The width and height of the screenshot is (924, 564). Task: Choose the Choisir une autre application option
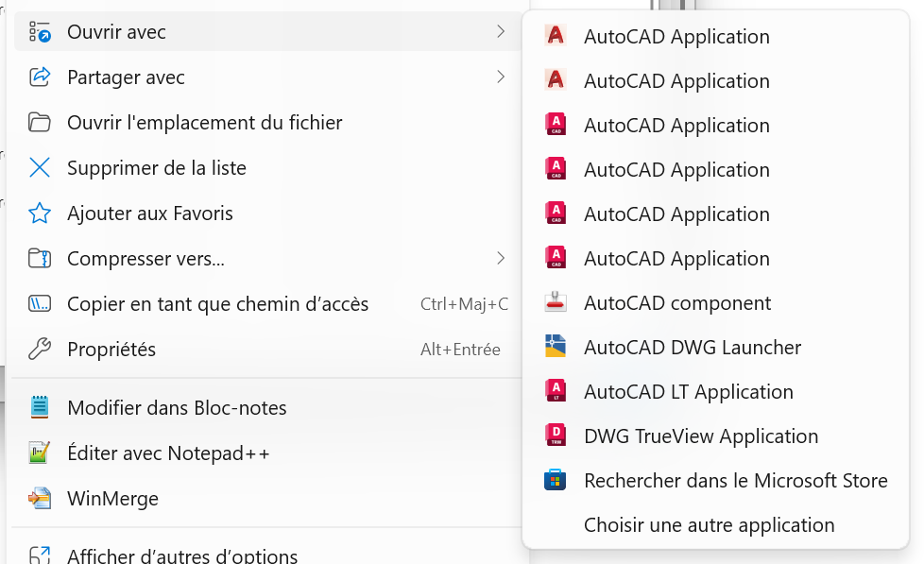tap(710, 524)
